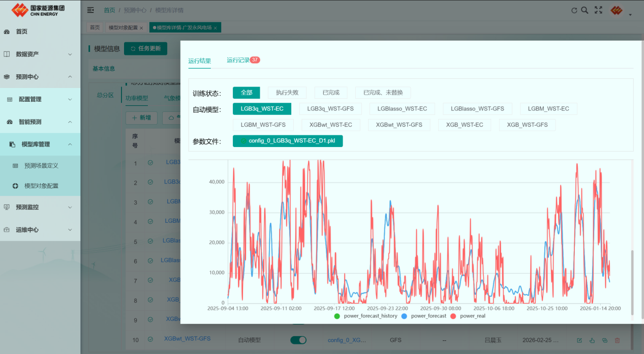Enter fullscreen with the expand icon
Screen dimensions: 644x354
pos(598,10)
